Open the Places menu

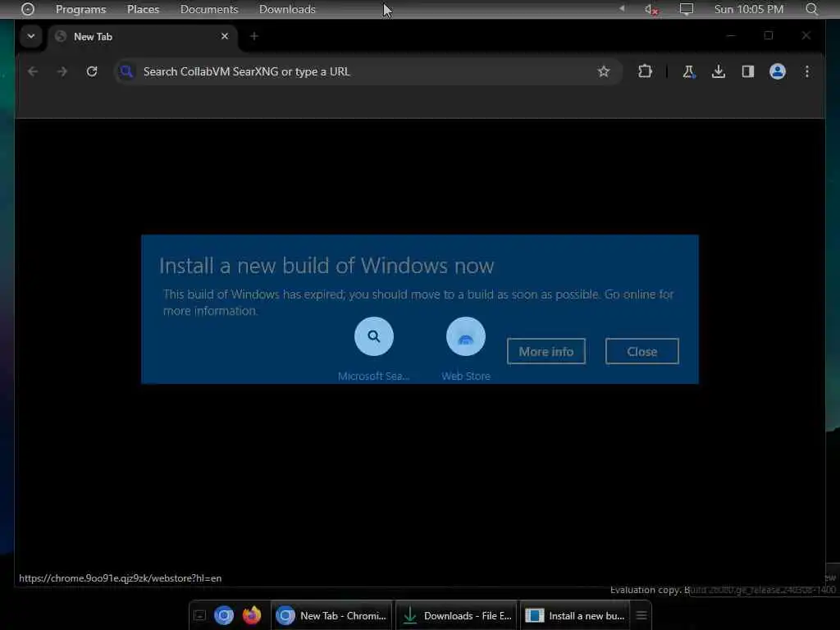143,9
